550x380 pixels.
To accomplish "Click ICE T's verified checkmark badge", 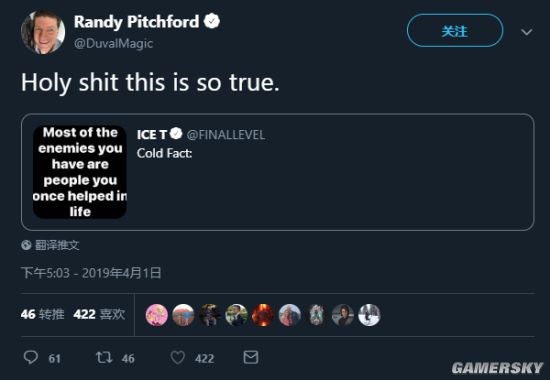I will click(x=176, y=133).
